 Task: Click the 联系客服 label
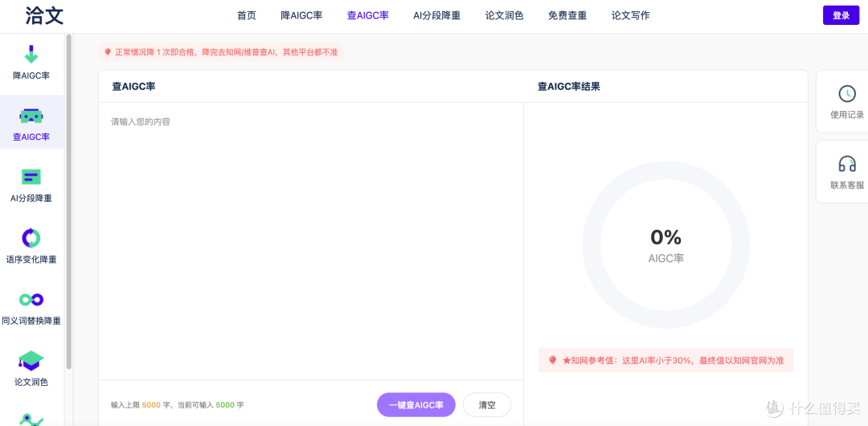pos(847,186)
